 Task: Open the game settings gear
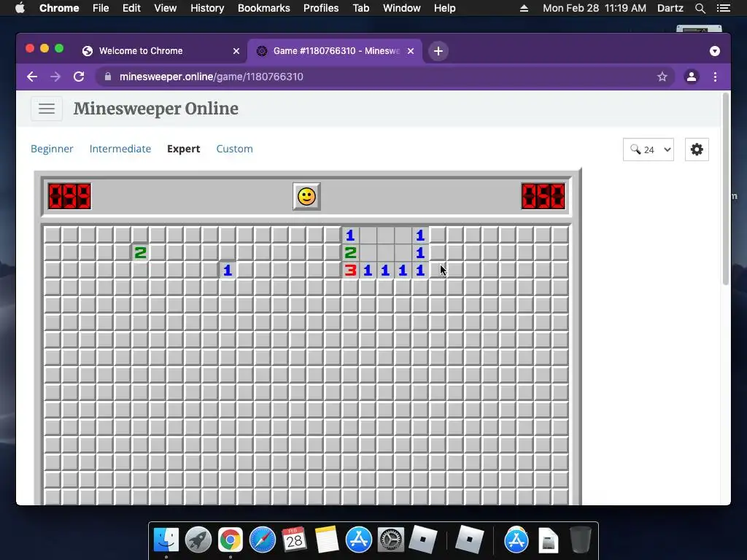tap(697, 149)
